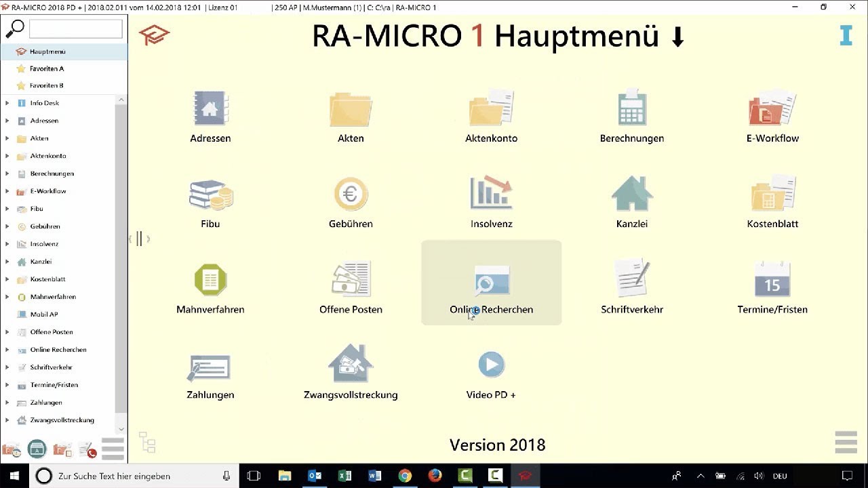Screen dimensions: 868x488
Task: Open the Insolvenz chart icon
Action: (x=491, y=194)
